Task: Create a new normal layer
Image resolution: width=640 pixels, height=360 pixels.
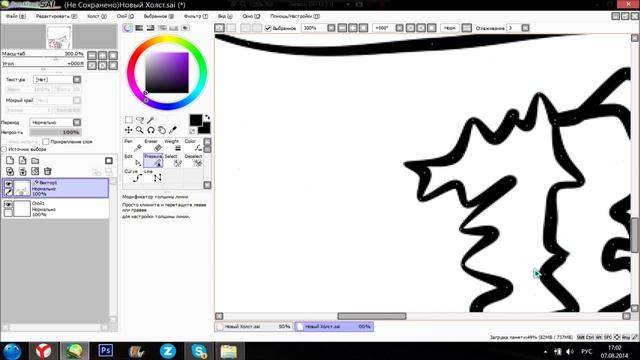Action: coord(10,160)
